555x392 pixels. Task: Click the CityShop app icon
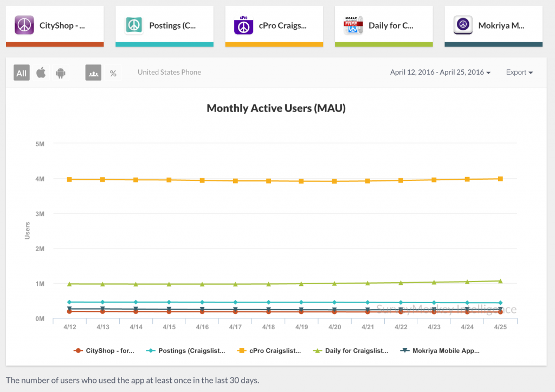click(24, 25)
